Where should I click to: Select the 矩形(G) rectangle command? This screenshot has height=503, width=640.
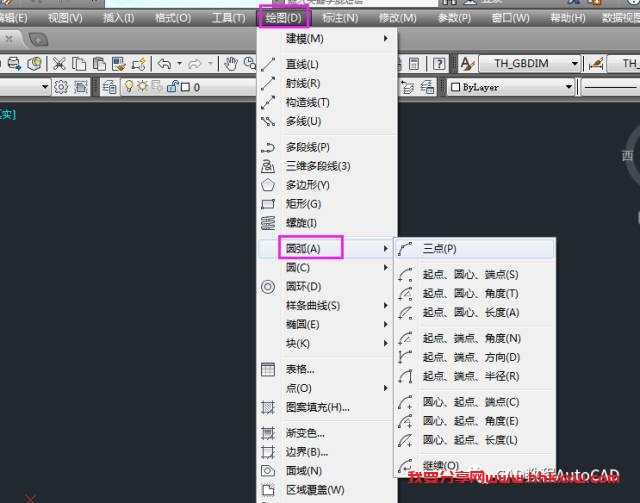tap(327, 204)
